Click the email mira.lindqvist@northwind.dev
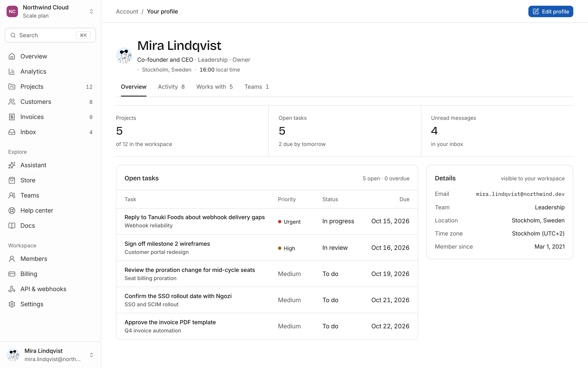588x368 pixels. 520,194
